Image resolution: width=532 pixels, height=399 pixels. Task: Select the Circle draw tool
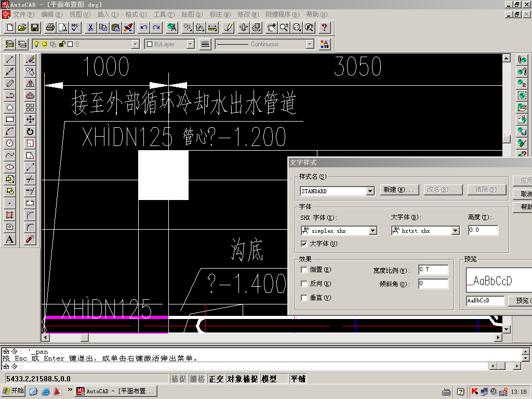pos(10,143)
